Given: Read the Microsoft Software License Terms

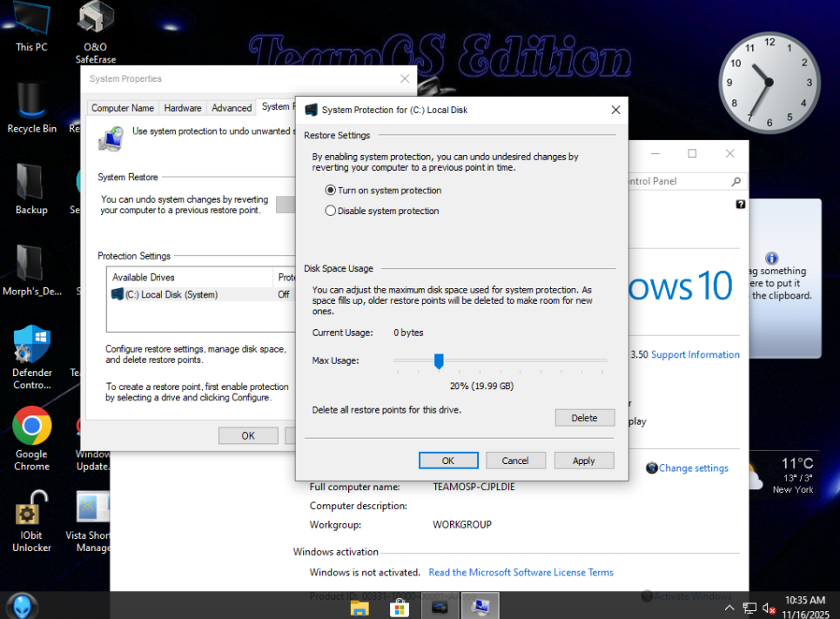Looking at the screenshot, I should 521,572.
